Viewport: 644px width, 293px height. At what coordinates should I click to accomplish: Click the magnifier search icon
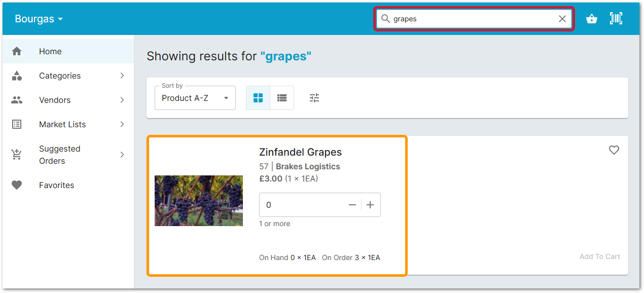[x=385, y=19]
